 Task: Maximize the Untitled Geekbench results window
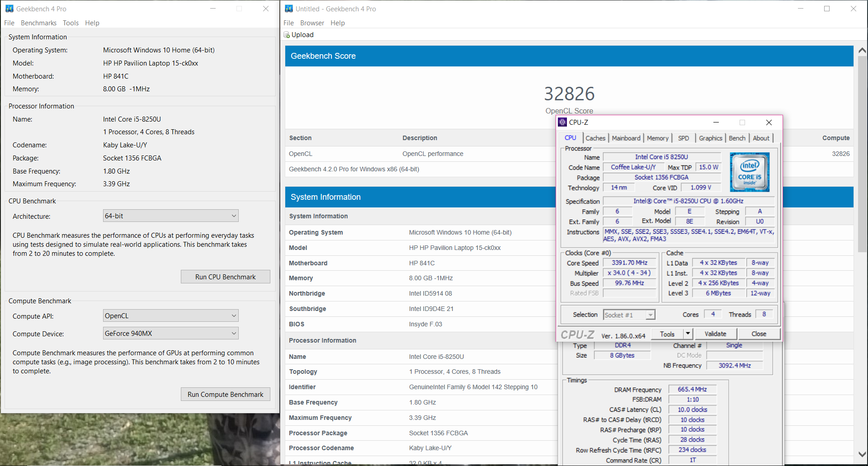click(827, 9)
